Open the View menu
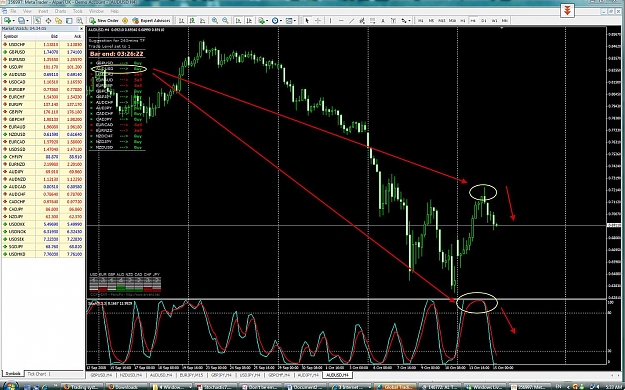This screenshot has width=625, height=390. (x=27, y=11)
